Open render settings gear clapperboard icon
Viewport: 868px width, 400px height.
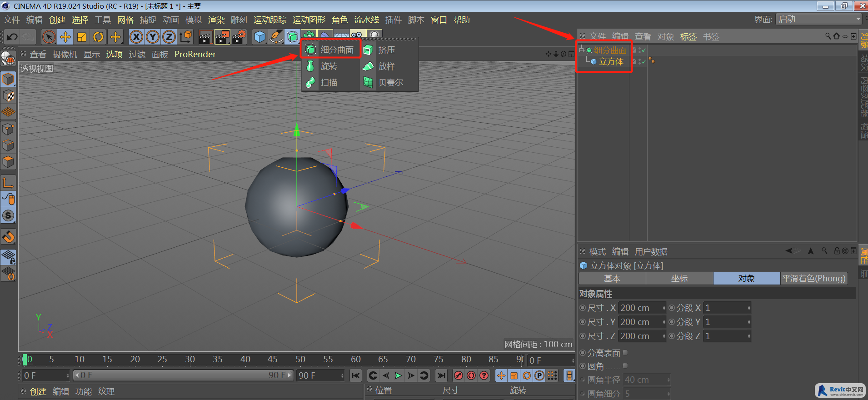(x=239, y=37)
